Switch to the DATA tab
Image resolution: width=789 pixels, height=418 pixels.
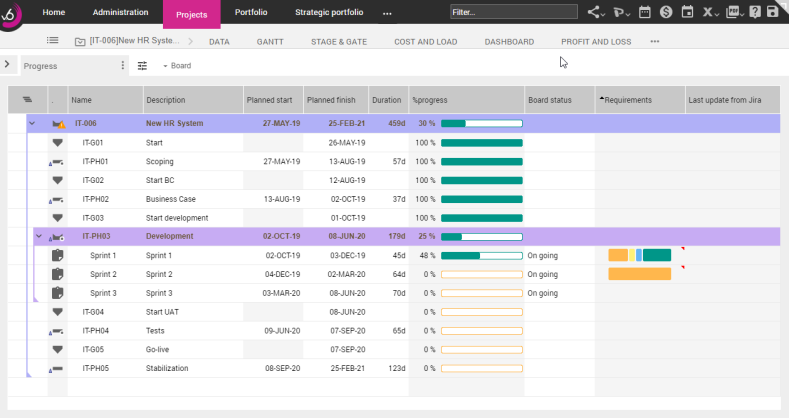219,42
